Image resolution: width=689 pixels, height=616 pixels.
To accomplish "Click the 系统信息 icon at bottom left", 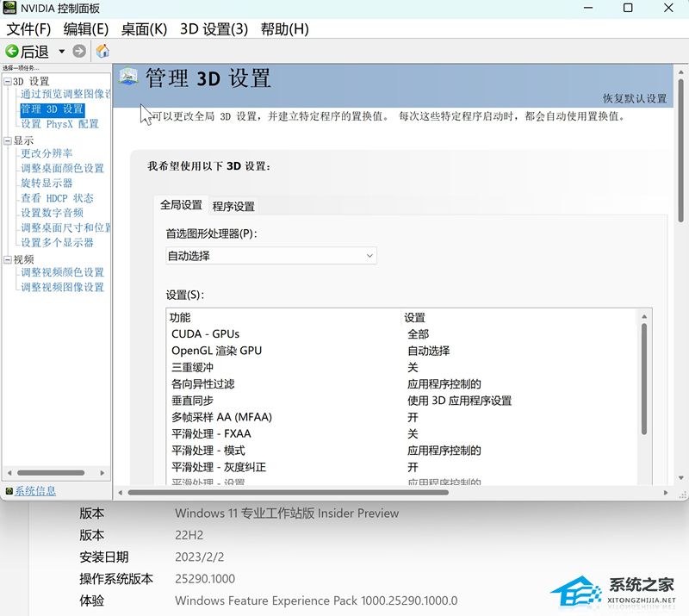I will pos(9,491).
